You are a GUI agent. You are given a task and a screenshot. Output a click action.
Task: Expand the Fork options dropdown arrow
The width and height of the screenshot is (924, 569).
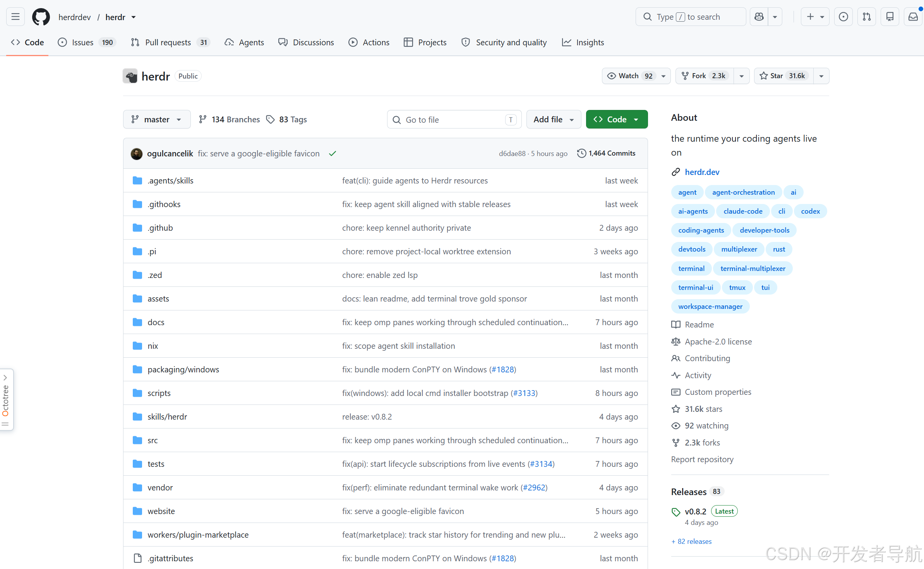(742, 76)
